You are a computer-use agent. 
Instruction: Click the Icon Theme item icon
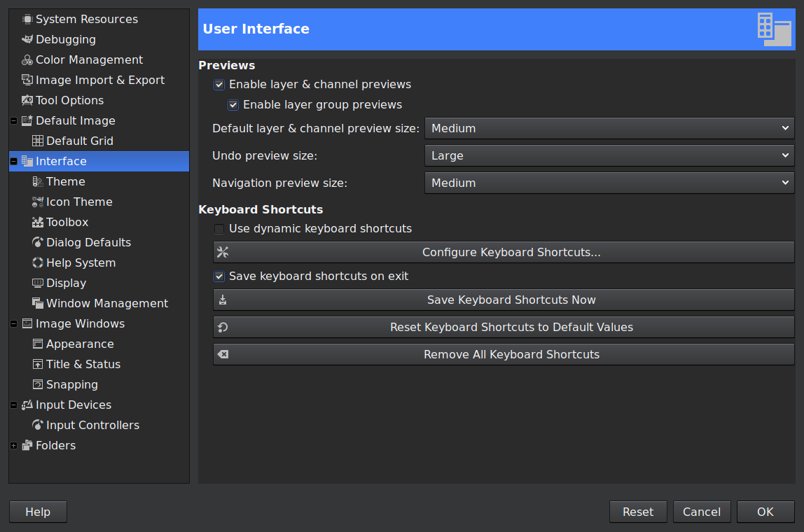[38, 202]
